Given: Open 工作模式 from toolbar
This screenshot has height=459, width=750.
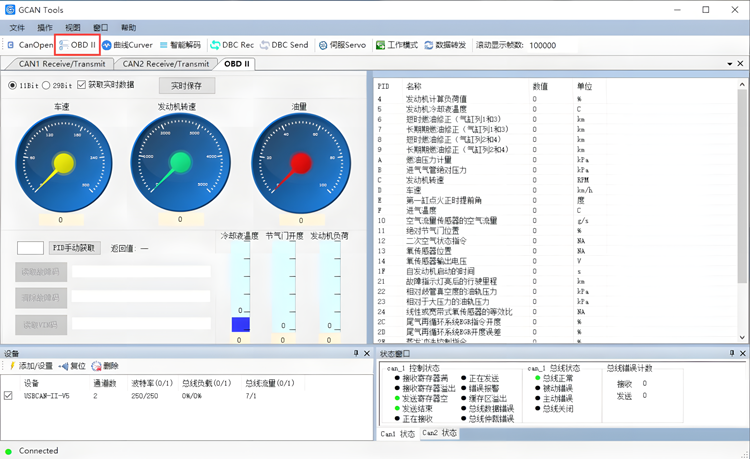Looking at the screenshot, I should coord(396,45).
